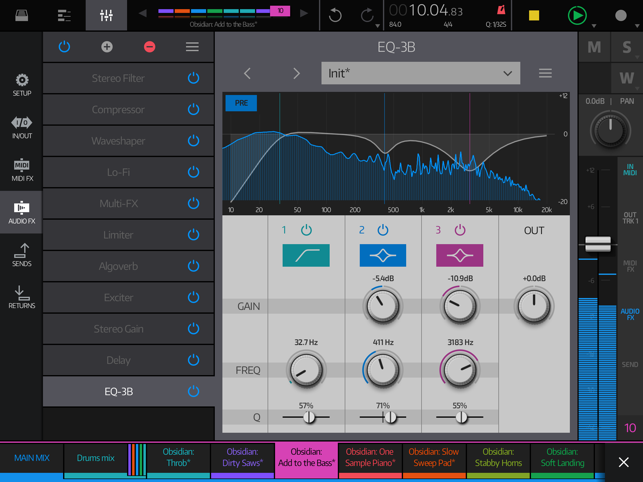
Task: Toggle power for Compressor effect
Action: [193, 109]
